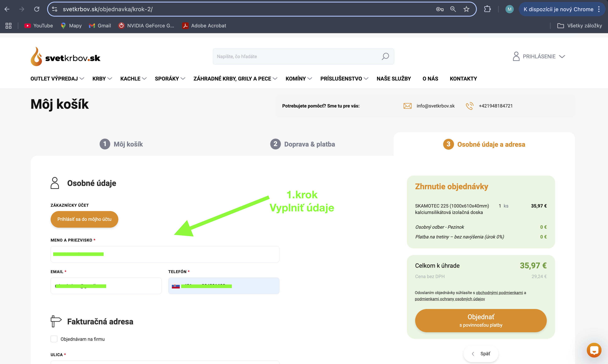This screenshot has height=364, width=608.
Task: Click Prihlásiť sa do môjho účtu button
Action: [84, 219]
